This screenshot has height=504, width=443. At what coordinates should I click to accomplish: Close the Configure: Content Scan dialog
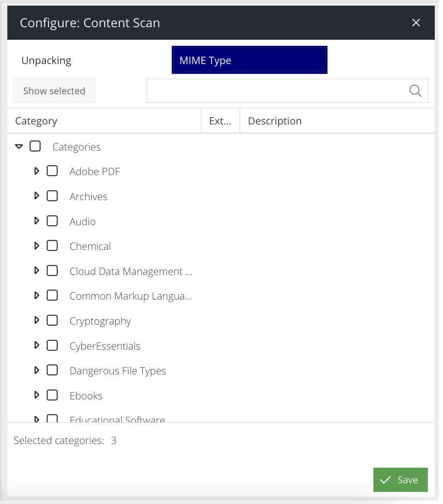(416, 22)
